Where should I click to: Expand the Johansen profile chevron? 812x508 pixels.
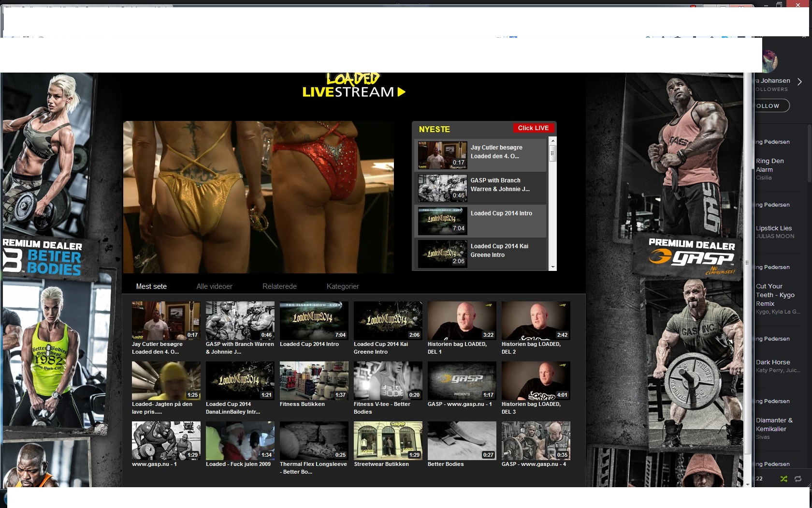click(x=799, y=82)
